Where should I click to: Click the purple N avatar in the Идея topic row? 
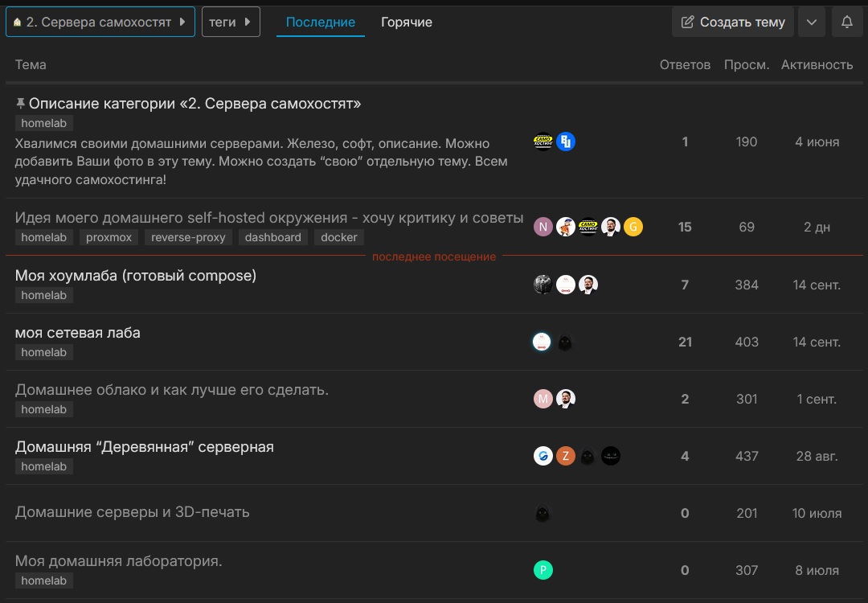click(543, 227)
